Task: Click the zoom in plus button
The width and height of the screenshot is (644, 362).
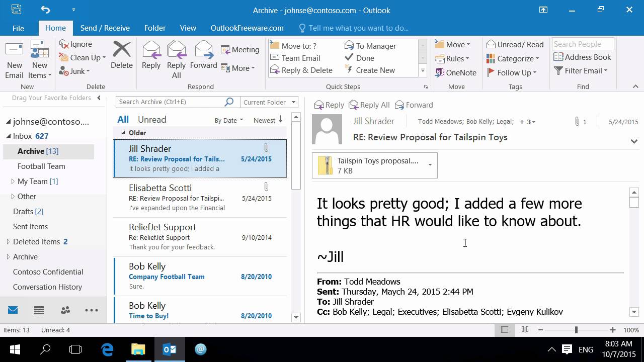Action: [612, 330]
